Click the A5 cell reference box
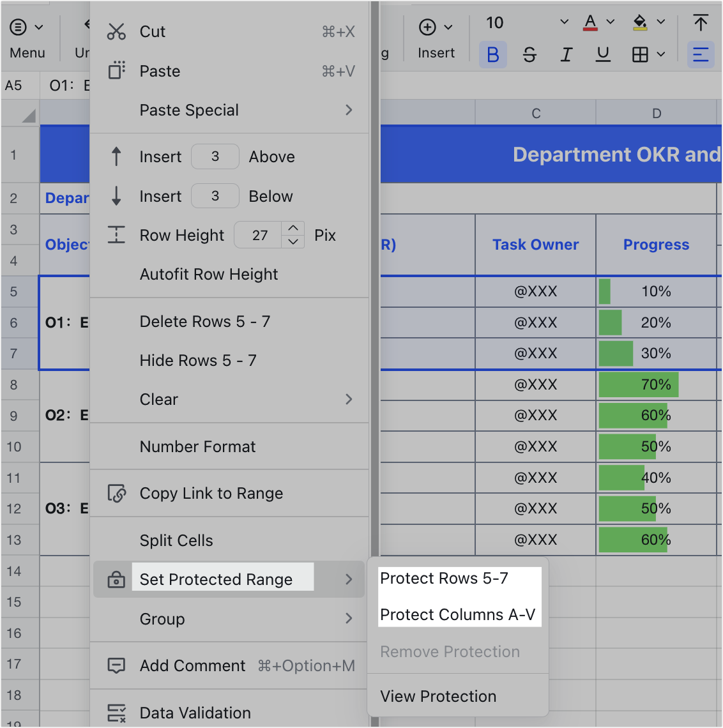723x728 pixels. (20, 86)
